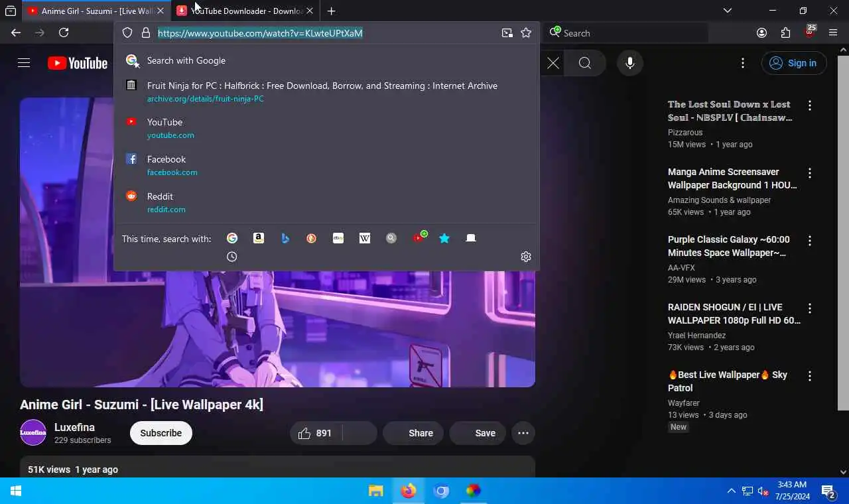Close the Anime Girl - Suzumi tab
849x504 pixels.
[161, 11]
